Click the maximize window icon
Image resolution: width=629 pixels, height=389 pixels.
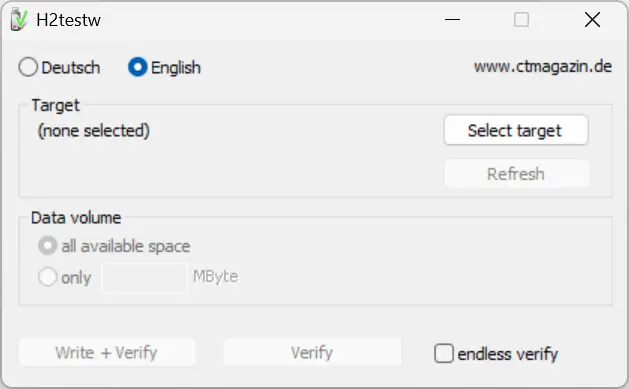pos(521,19)
